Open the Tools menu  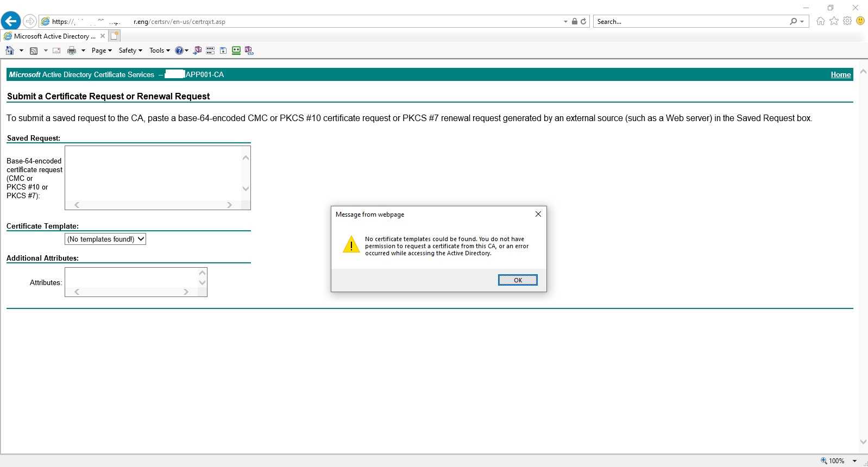(x=160, y=51)
